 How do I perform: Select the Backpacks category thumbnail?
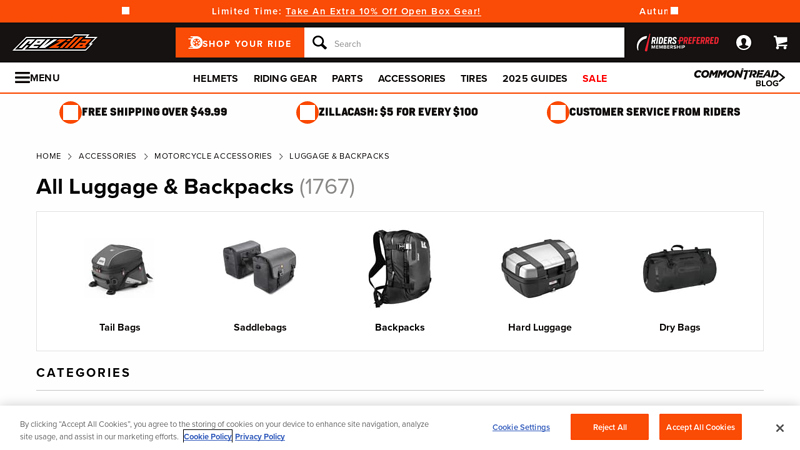click(x=399, y=281)
